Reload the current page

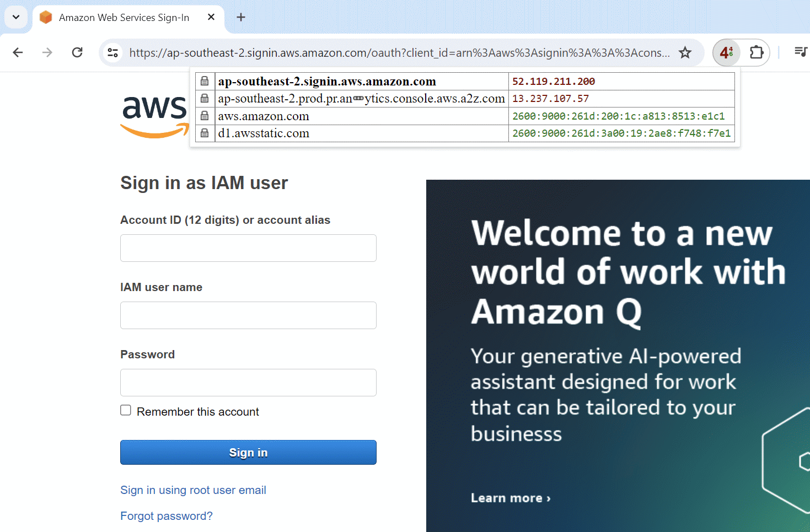(x=77, y=52)
